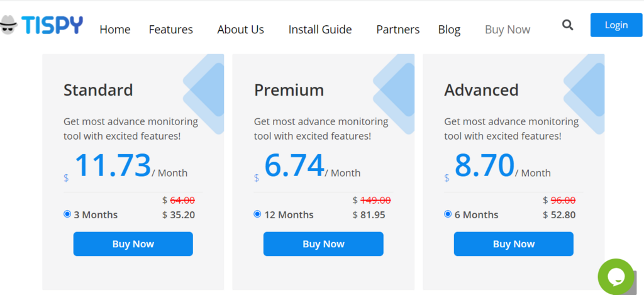
Task: Buy the Standard plan
Action: click(x=133, y=244)
